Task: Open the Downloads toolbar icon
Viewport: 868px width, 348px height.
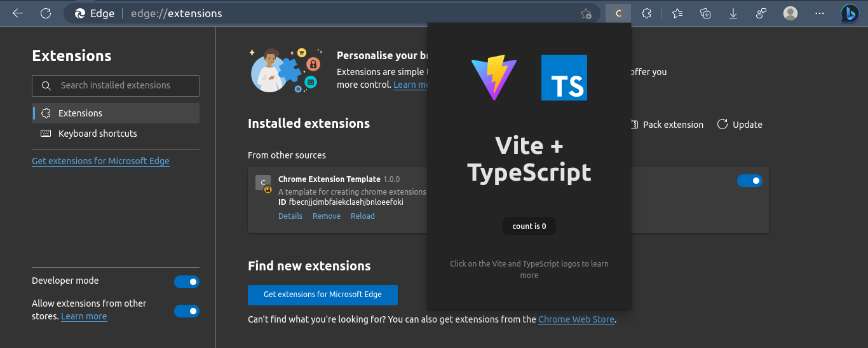Action: pos(733,13)
